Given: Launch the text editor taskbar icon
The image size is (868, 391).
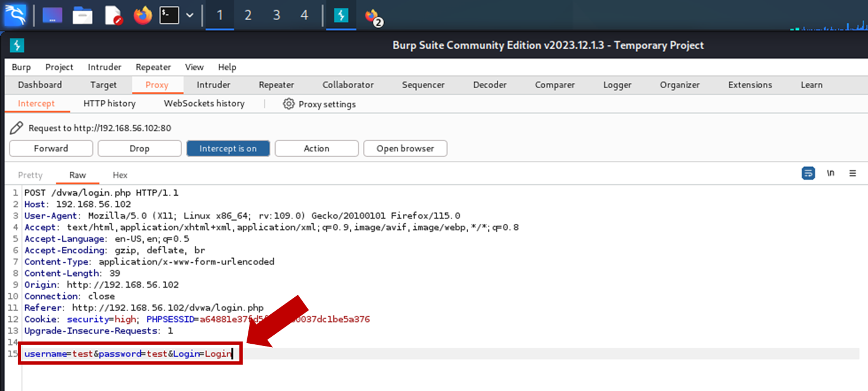Looking at the screenshot, I should point(113,16).
